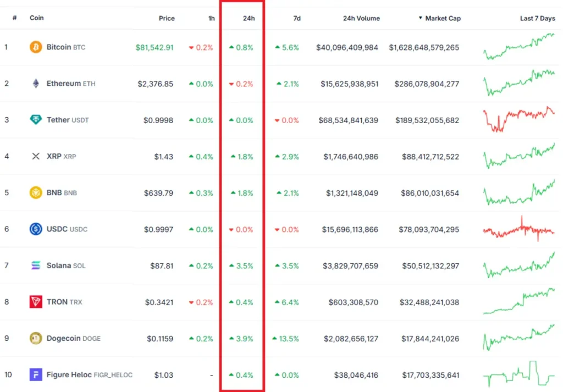
Task: Sort by the Price column header
Action: pyautogui.click(x=167, y=18)
